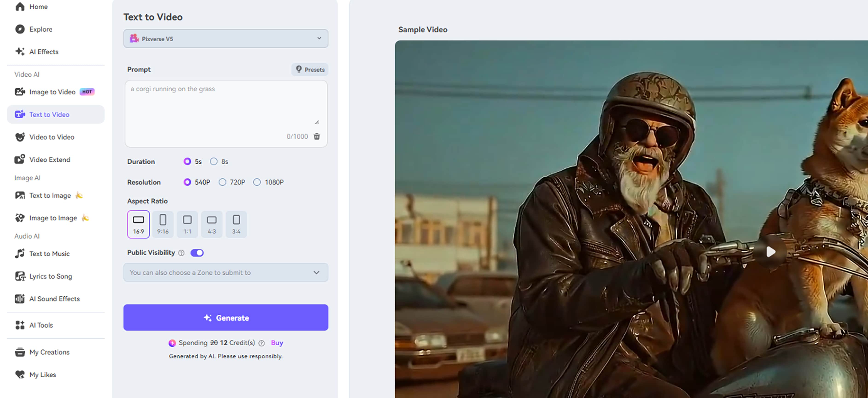Open the Pixverse V5 model dropdown
The image size is (868, 398).
(226, 38)
